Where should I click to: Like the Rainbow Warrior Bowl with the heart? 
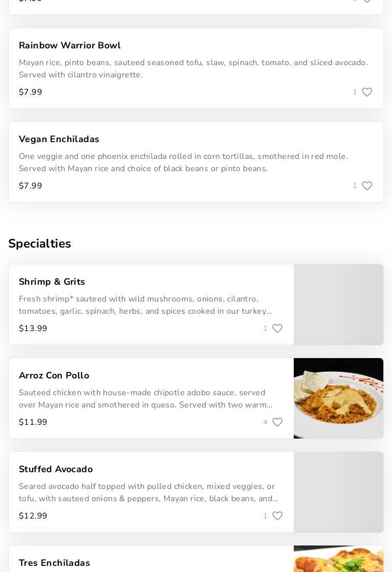[367, 92]
